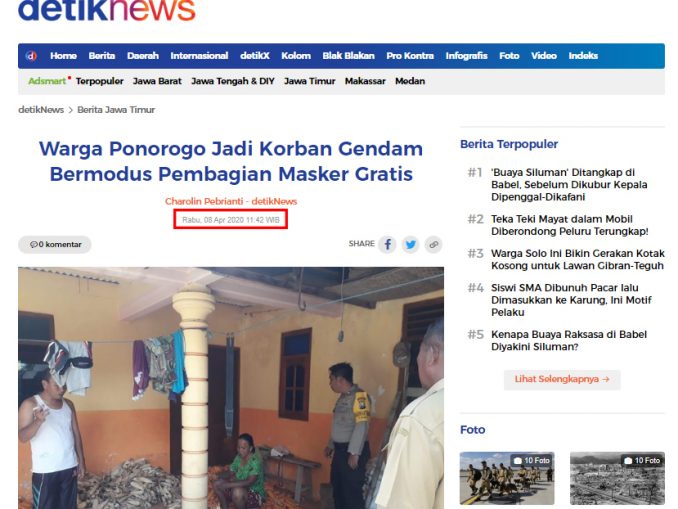This screenshot has height=509, width=678.
Task: Share article via Facebook icon
Action: [387, 244]
